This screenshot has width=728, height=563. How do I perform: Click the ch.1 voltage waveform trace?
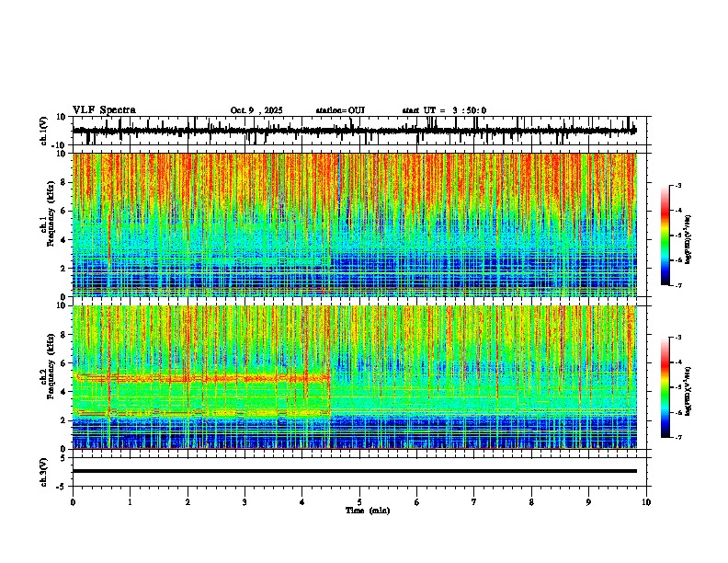pos(355,131)
